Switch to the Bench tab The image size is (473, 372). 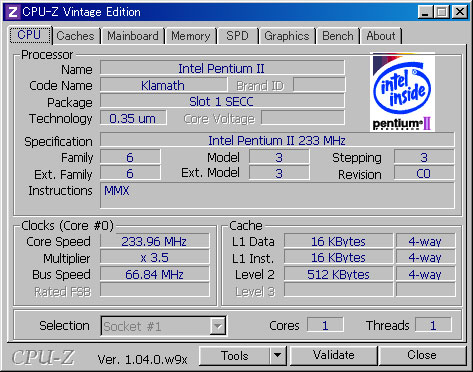[338, 36]
